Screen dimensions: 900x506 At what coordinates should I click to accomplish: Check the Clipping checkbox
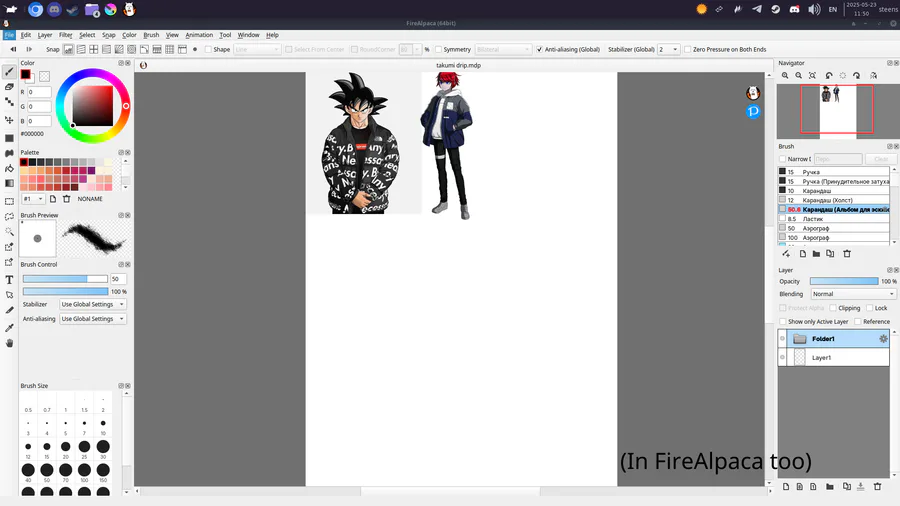pos(833,308)
